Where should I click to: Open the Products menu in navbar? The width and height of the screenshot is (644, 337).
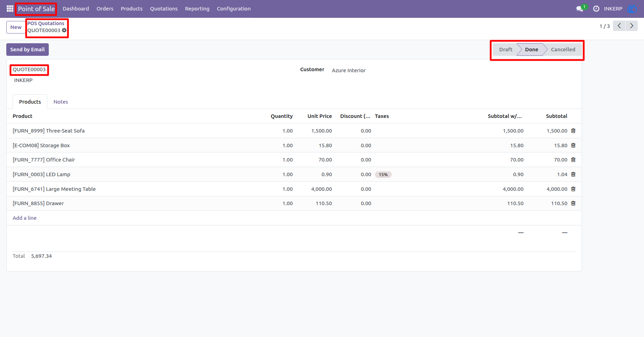[132, 9]
